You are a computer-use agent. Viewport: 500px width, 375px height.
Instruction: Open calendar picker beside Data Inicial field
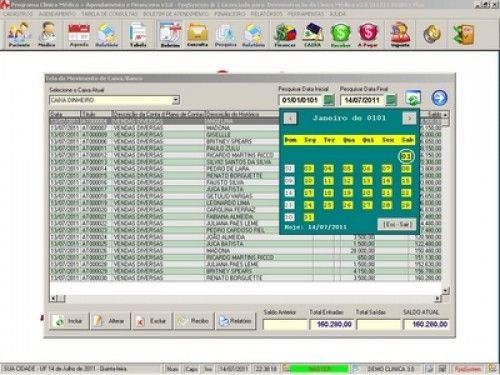click(x=329, y=100)
